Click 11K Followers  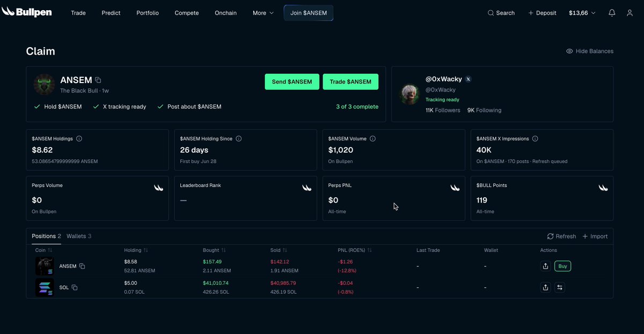click(443, 110)
